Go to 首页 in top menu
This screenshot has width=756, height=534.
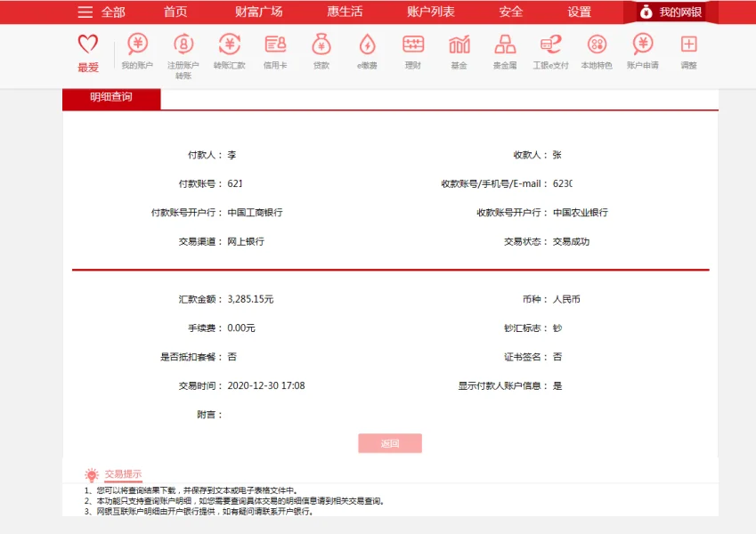tap(175, 12)
